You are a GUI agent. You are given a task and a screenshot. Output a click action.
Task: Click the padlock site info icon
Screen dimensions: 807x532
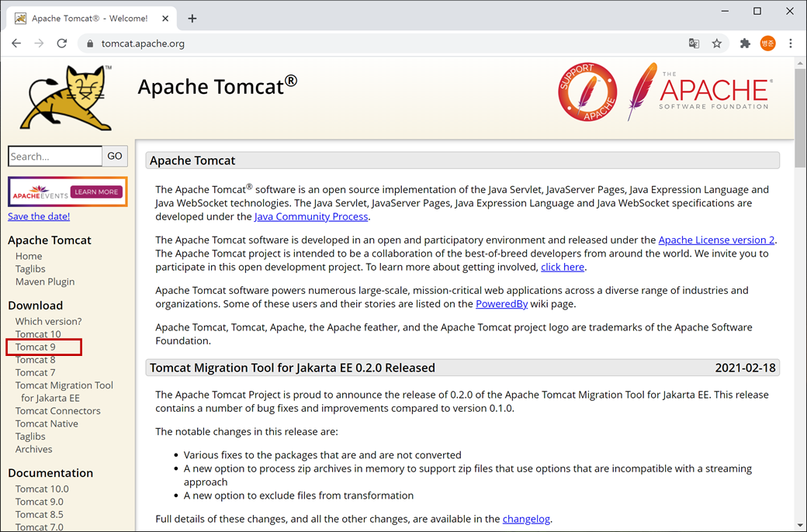[x=90, y=43]
